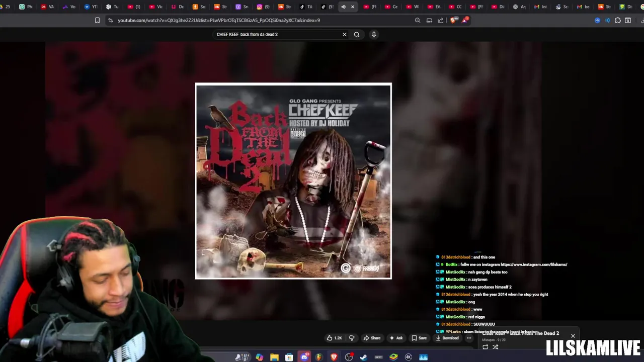This screenshot has width=644, height=362.
Task: Click the browser URL address field
Action: pyautogui.click(x=262, y=20)
